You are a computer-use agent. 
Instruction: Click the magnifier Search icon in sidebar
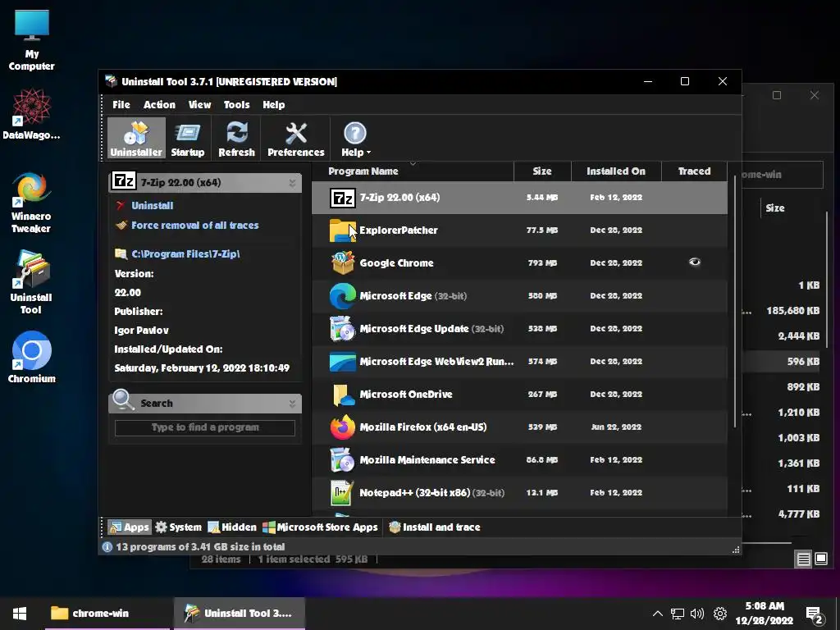click(123, 400)
